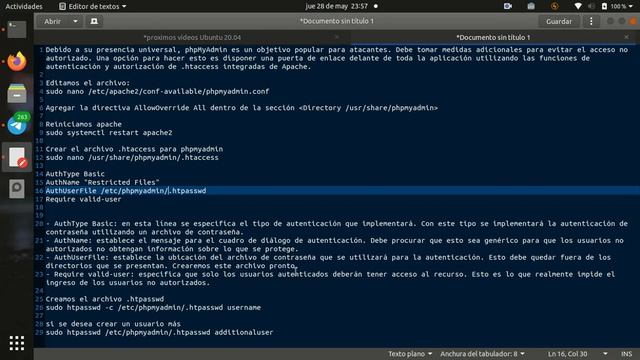
Task: Click the orange update tray icon
Action: coord(554,6)
